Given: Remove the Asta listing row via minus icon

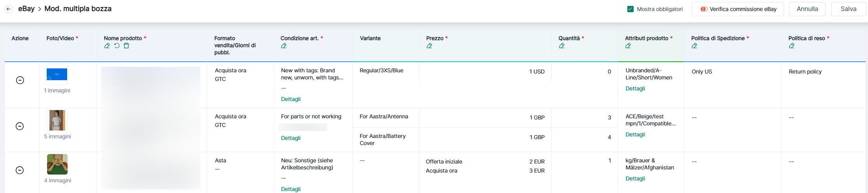Looking at the screenshot, I should pyautogui.click(x=20, y=170).
